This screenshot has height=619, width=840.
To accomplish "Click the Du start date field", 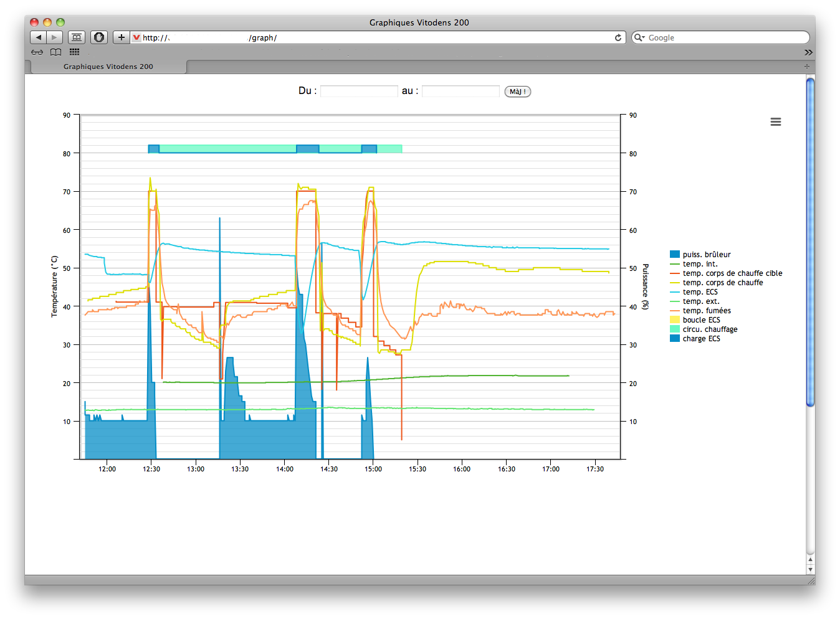I will click(359, 91).
